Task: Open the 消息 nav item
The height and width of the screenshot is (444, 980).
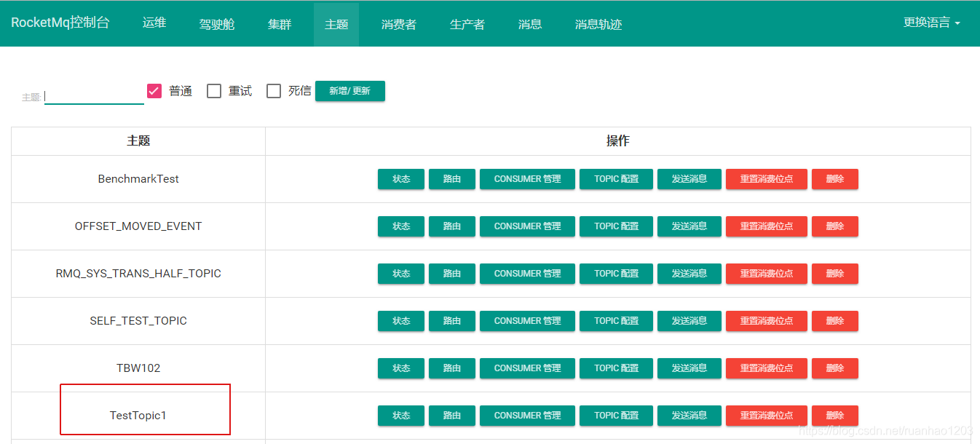Action: coord(530,24)
